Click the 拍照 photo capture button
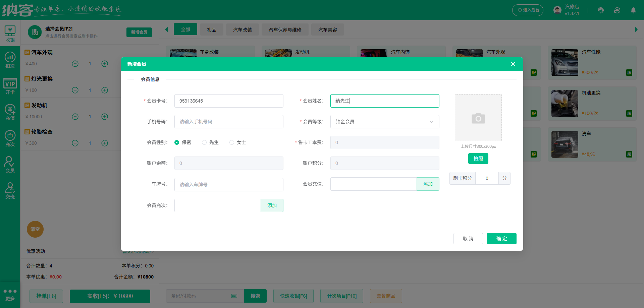The image size is (644, 308). tap(478, 159)
